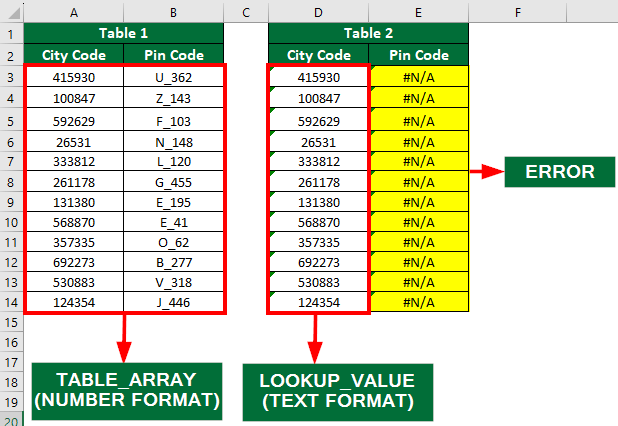Click the #N/A error in cell E7
Viewport: 618px width, 426px height.
(x=419, y=162)
